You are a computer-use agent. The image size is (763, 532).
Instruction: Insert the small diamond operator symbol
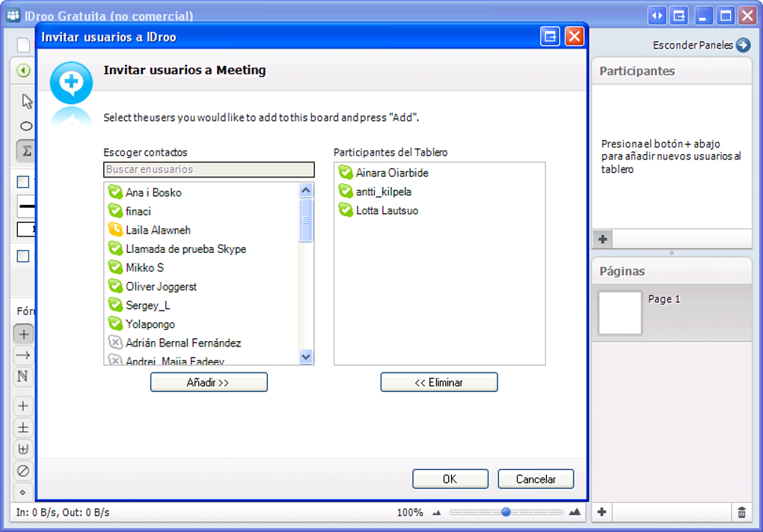[23, 492]
